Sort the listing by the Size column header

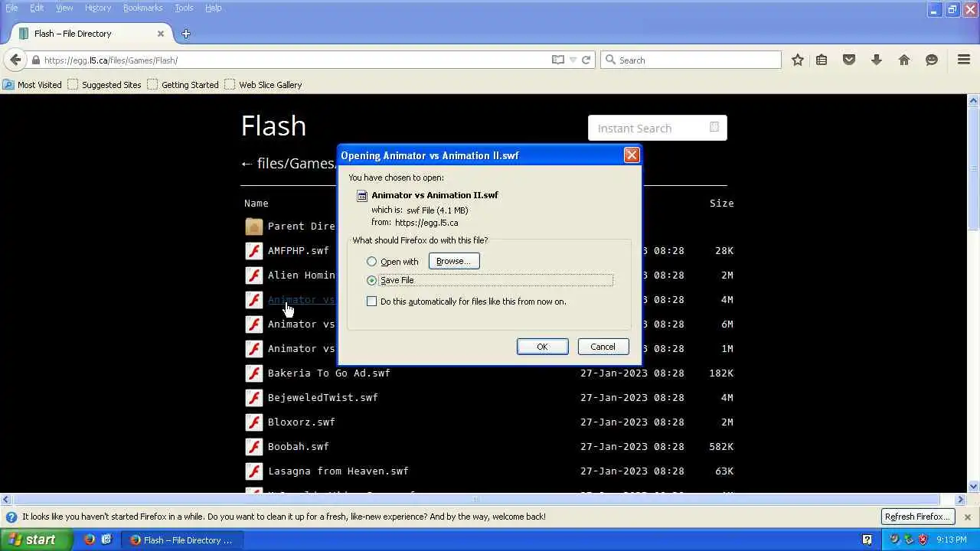[x=721, y=203]
